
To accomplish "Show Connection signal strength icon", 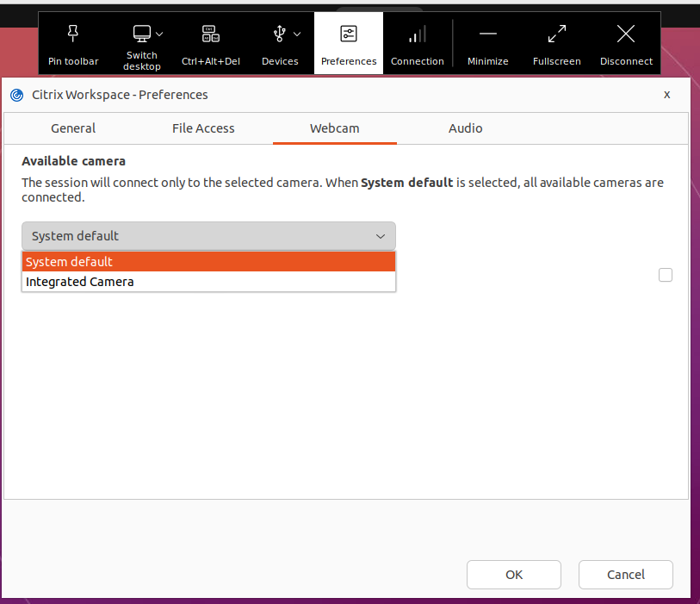I will (418, 34).
